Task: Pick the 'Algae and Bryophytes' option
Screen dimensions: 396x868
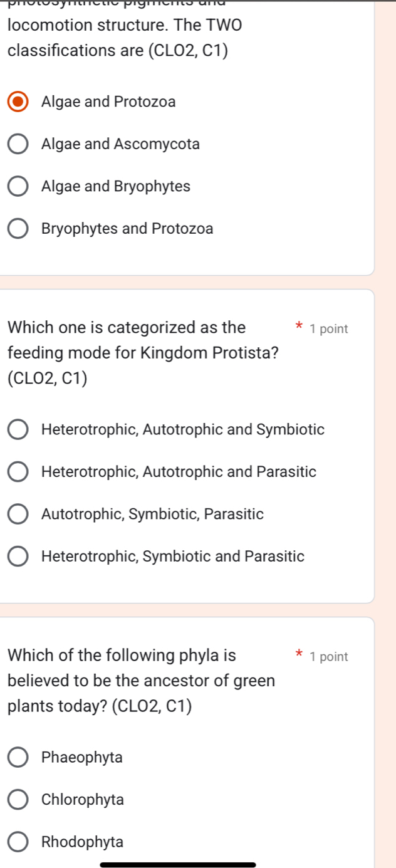Action: (x=18, y=187)
